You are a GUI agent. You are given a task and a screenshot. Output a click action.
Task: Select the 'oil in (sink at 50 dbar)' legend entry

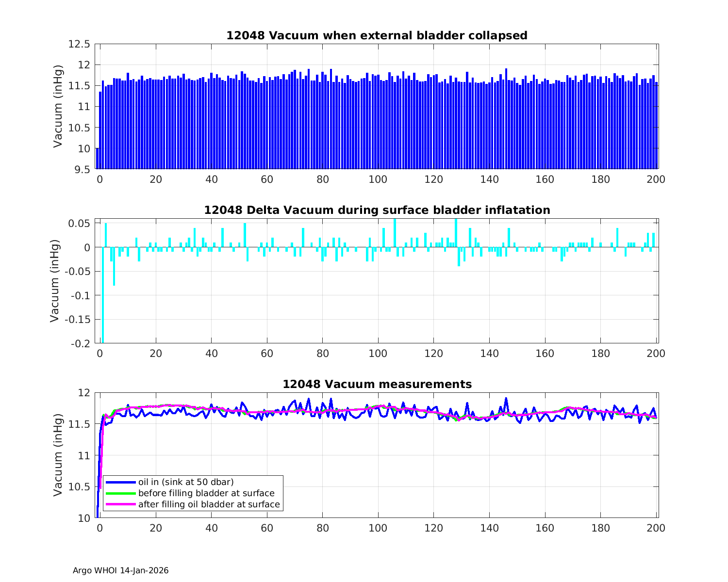tap(186, 482)
